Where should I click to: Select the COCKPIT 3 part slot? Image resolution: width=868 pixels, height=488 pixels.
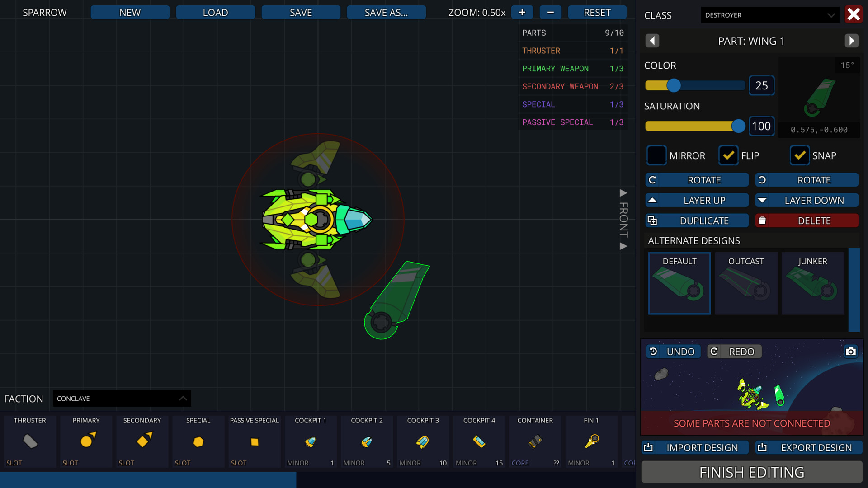(x=423, y=441)
